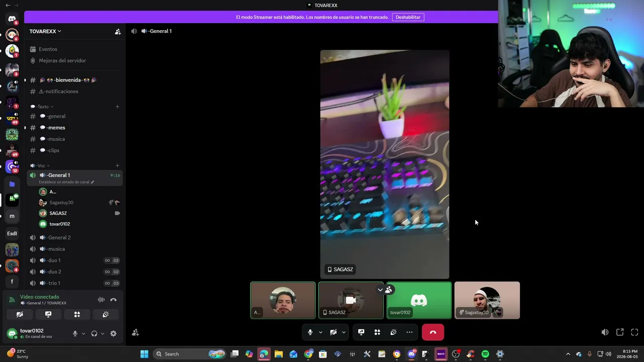Viewport: 644px width, 362px height.
Task: Open soundboard in left voice panel
Action: [x=106, y=314]
